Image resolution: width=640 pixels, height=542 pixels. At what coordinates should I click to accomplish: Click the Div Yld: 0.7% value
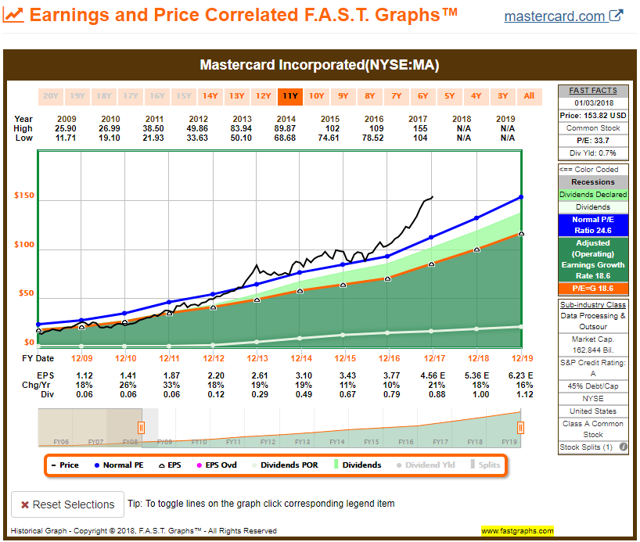(593, 153)
